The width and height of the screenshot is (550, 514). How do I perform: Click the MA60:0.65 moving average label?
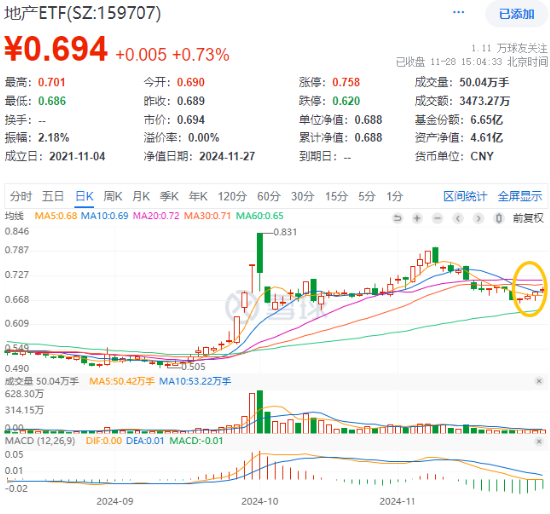(259, 216)
